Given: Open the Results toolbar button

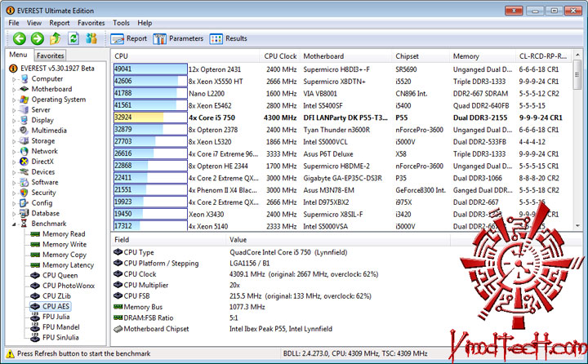Looking at the screenshot, I should [x=229, y=38].
